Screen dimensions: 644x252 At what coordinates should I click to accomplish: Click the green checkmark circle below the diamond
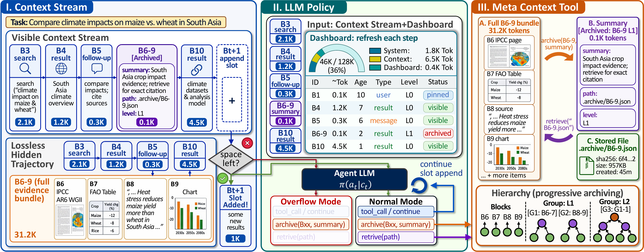point(223,178)
